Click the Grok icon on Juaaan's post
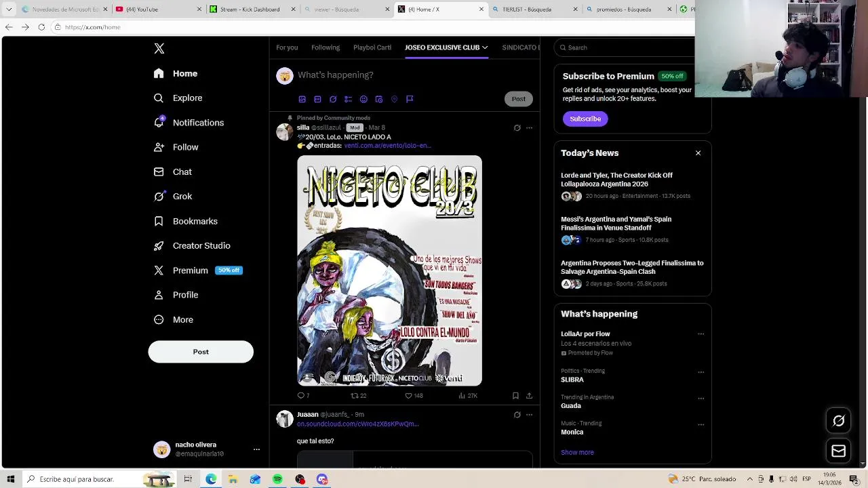 (517, 415)
